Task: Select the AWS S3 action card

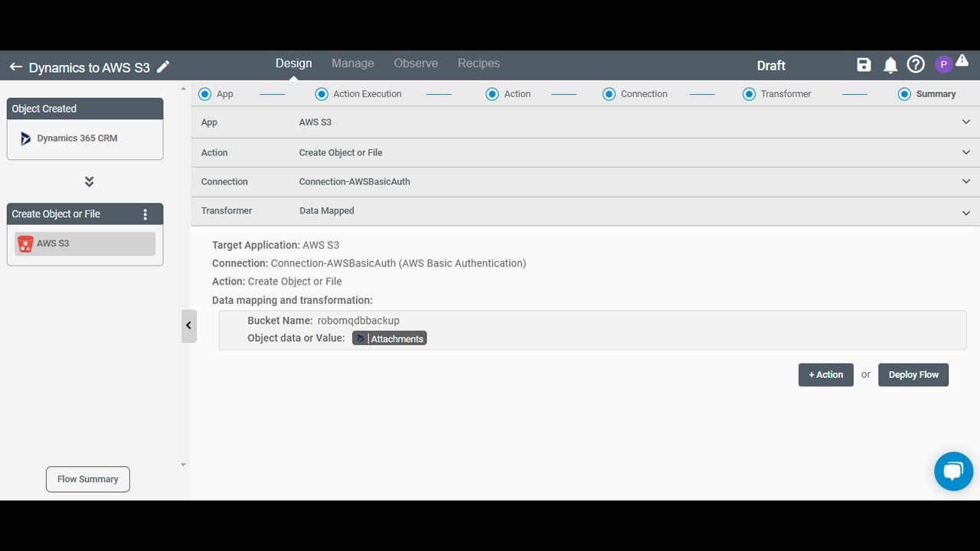Action: (85, 243)
